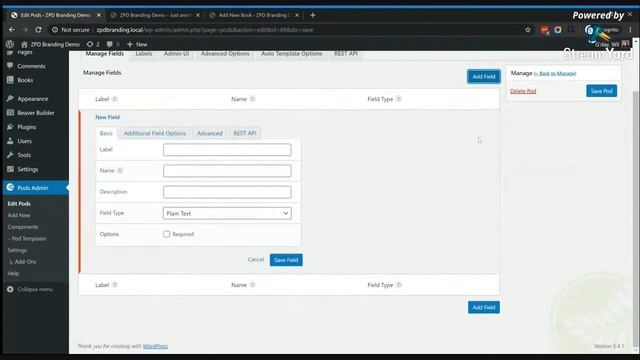Click the Delete Pod link
Viewport: 640px width, 360px height.
tap(523, 91)
